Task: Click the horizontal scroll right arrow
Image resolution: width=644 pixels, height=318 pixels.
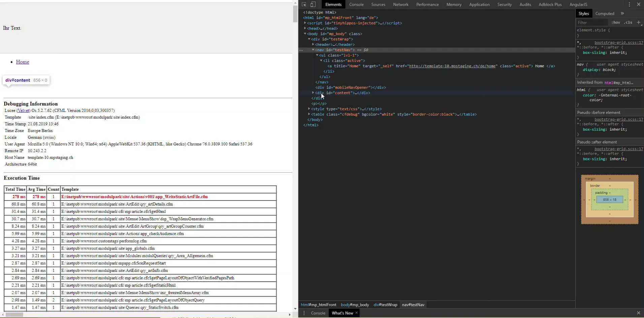Action: click(290, 315)
